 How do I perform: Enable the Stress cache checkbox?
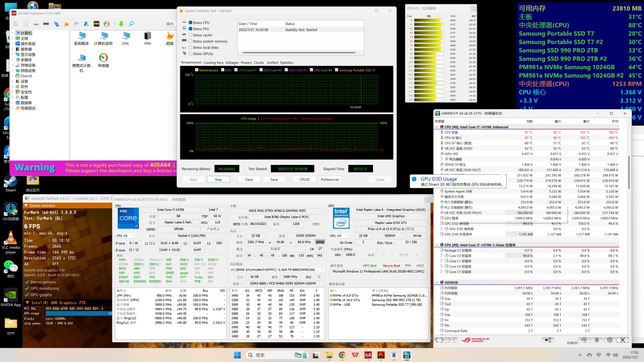coord(190,35)
